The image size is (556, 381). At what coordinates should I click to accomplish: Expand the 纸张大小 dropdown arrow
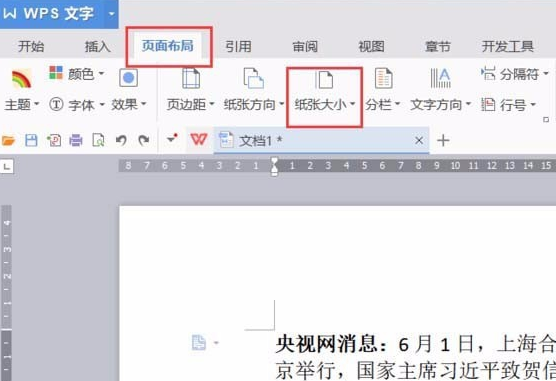click(352, 104)
